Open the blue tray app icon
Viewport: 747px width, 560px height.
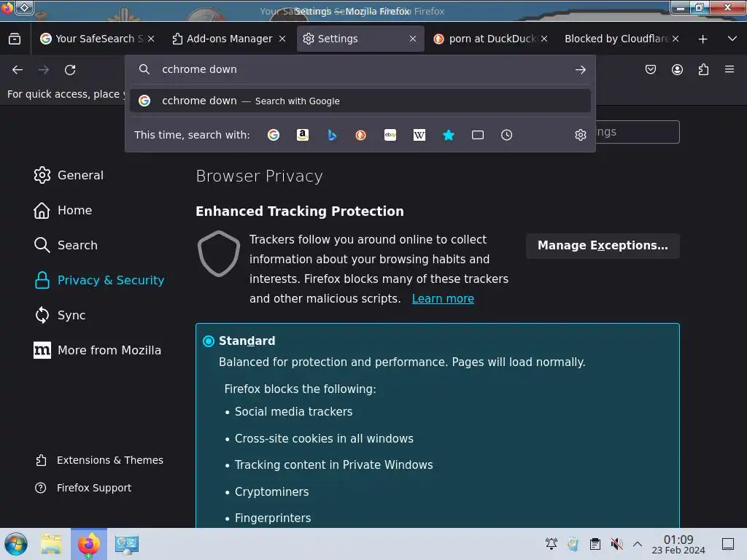coord(573,544)
